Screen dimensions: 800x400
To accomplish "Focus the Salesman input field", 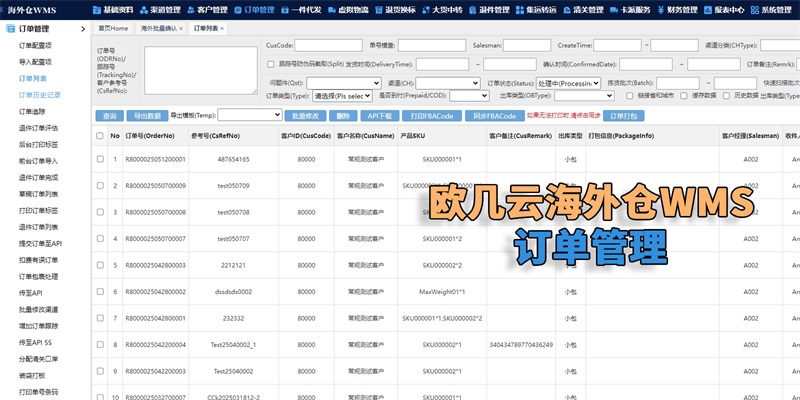I will coord(527,45).
